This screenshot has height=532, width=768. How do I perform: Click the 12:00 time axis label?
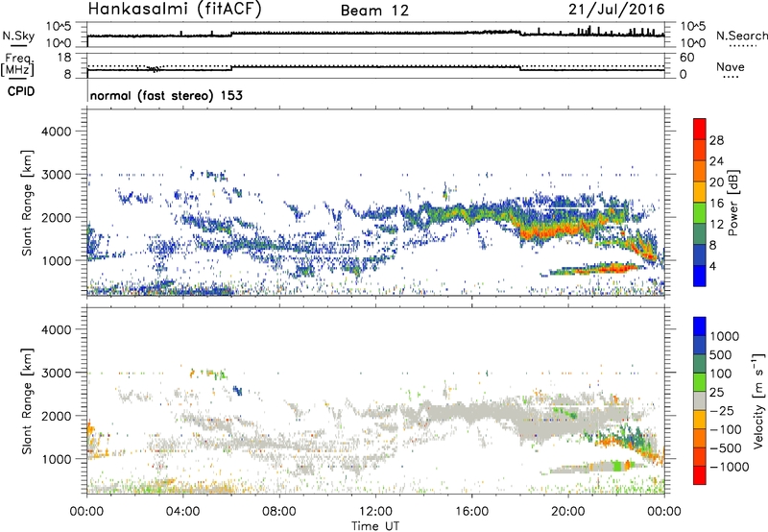[375, 512]
